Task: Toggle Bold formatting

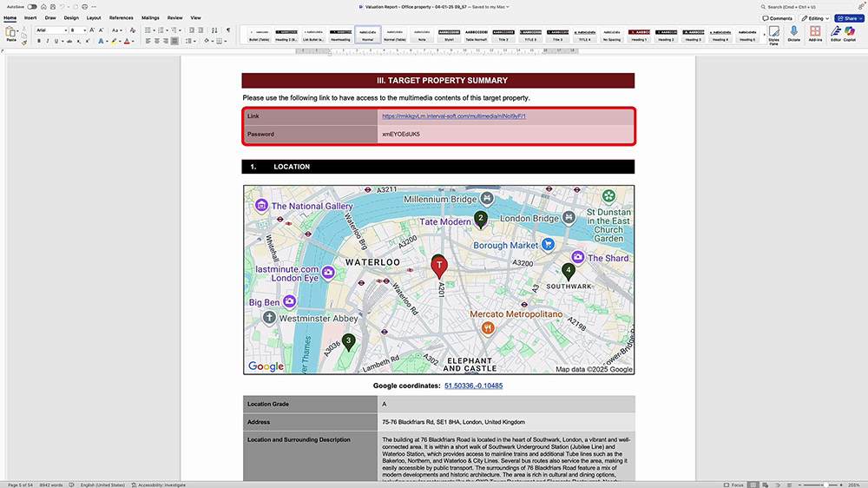Action: (x=39, y=41)
